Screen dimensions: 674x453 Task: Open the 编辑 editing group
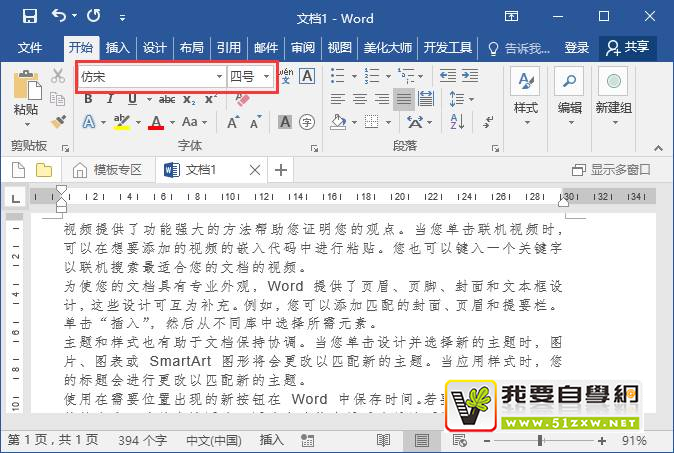point(570,97)
